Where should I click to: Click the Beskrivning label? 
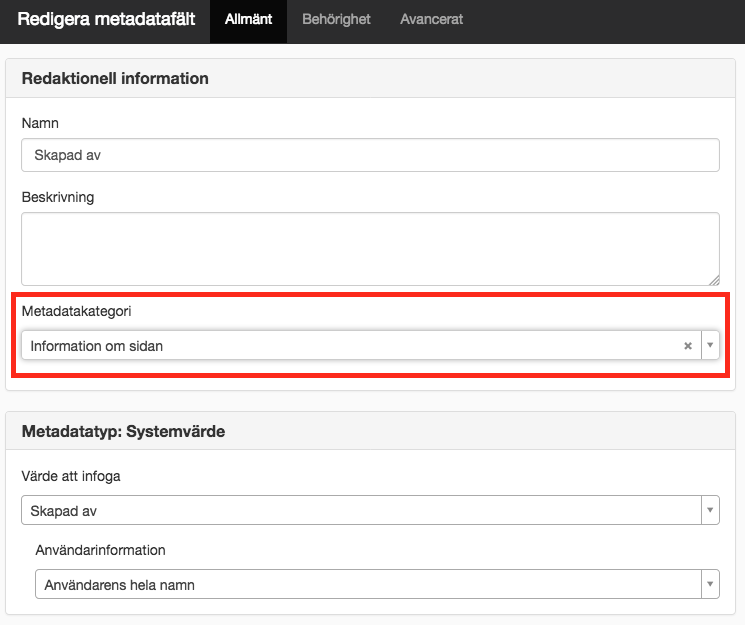coord(58,197)
